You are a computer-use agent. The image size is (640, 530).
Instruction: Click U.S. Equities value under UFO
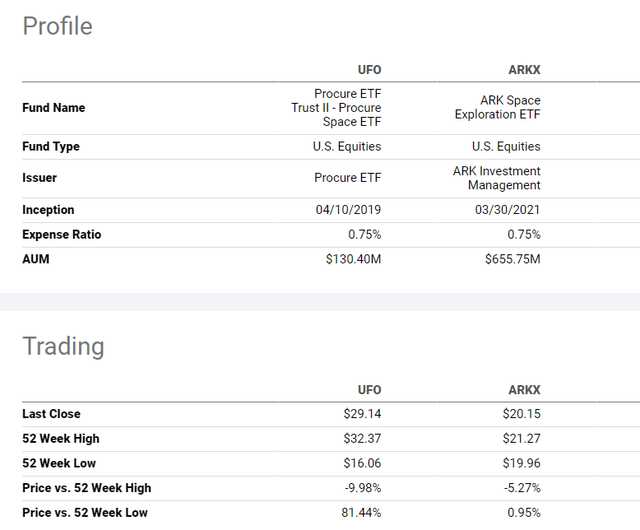tap(347, 147)
